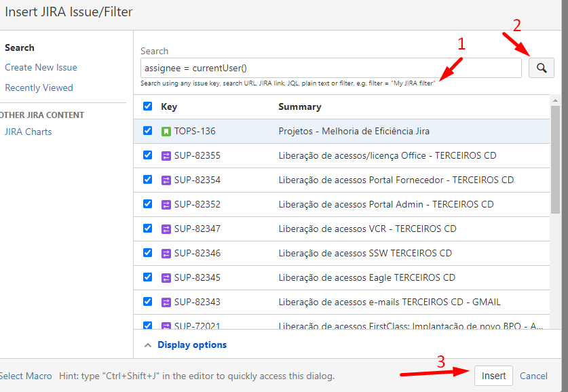The width and height of the screenshot is (568, 392).
Task: Click the SUP-82355 issue key
Action: point(197,155)
